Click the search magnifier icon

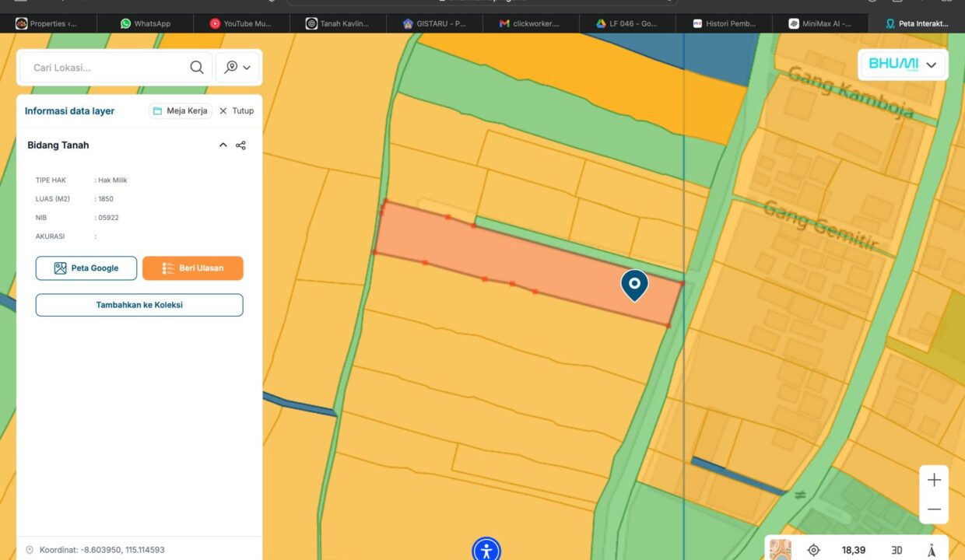tap(197, 68)
